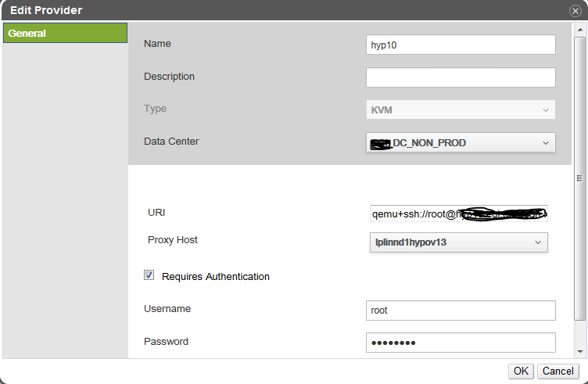Click the Proxy Host field label

172,240
